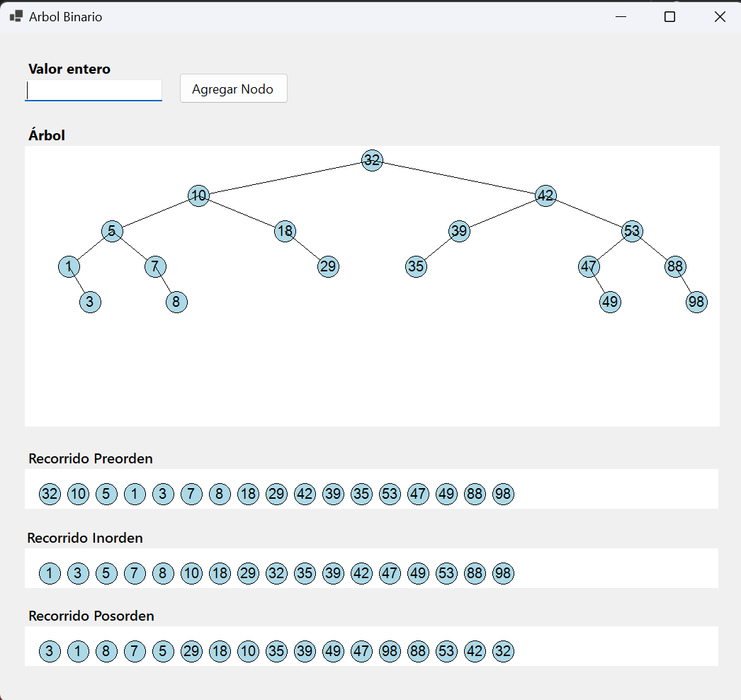The height and width of the screenshot is (700, 741).
Task: Select node 42 in the tree diagram
Action: (545, 196)
